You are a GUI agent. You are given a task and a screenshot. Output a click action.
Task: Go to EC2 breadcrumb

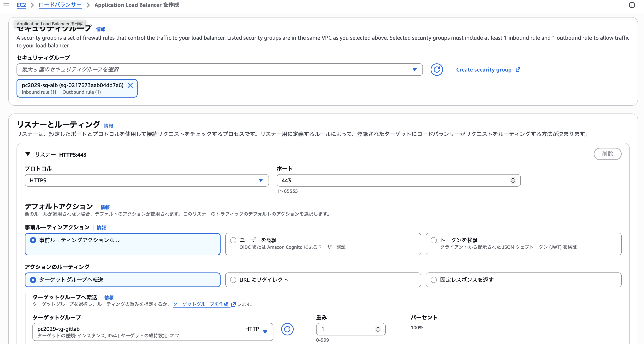click(x=21, y=5)
